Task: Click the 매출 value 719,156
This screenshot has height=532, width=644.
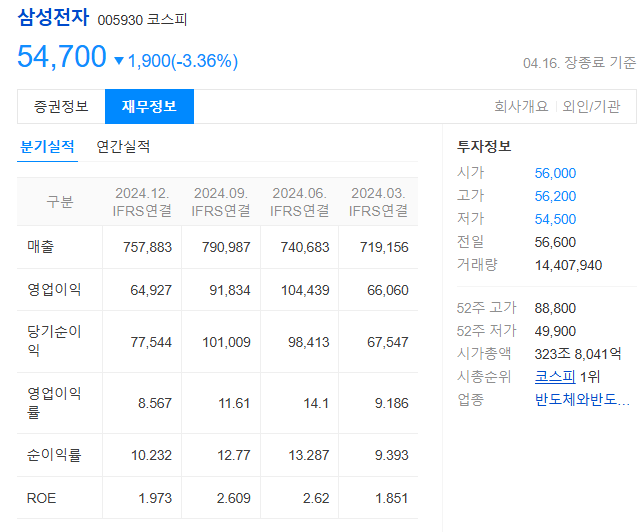Action: coord(384,247)
